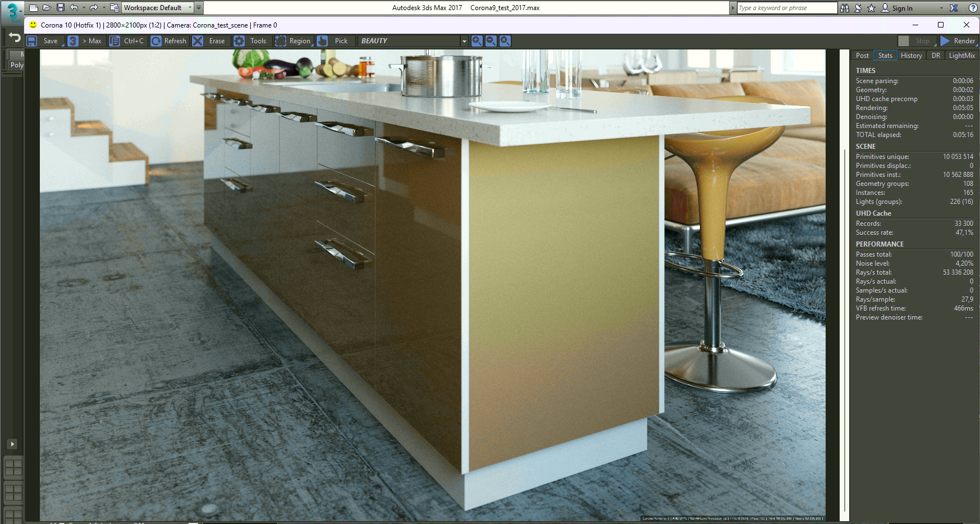This screenshot has width=980, height=524.
Task: Click the Autodesk Exchange X icon
Action: pos(954,8)
